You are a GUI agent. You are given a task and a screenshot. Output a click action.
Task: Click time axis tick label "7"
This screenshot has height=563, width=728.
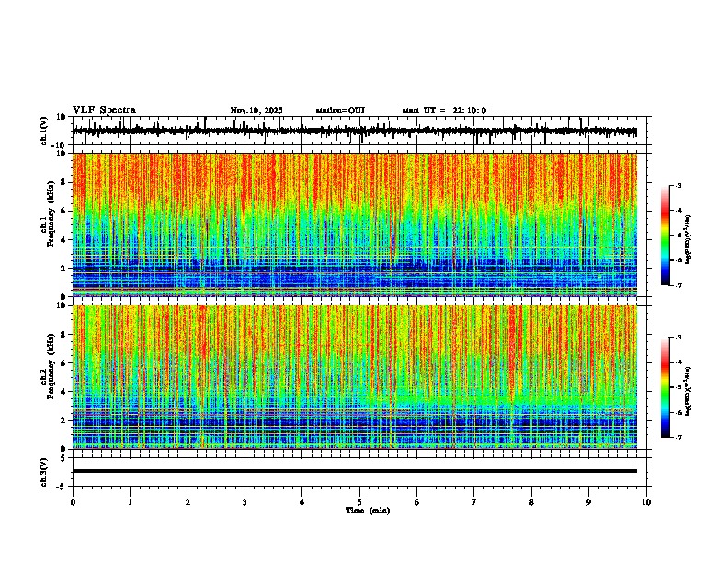coord(474,502)
